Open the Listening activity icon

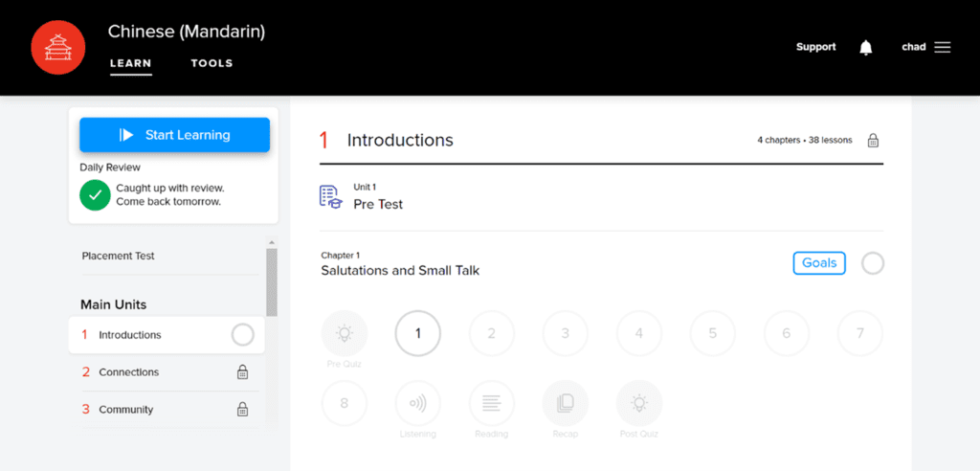pyautogui.click(x=417, y=403)
